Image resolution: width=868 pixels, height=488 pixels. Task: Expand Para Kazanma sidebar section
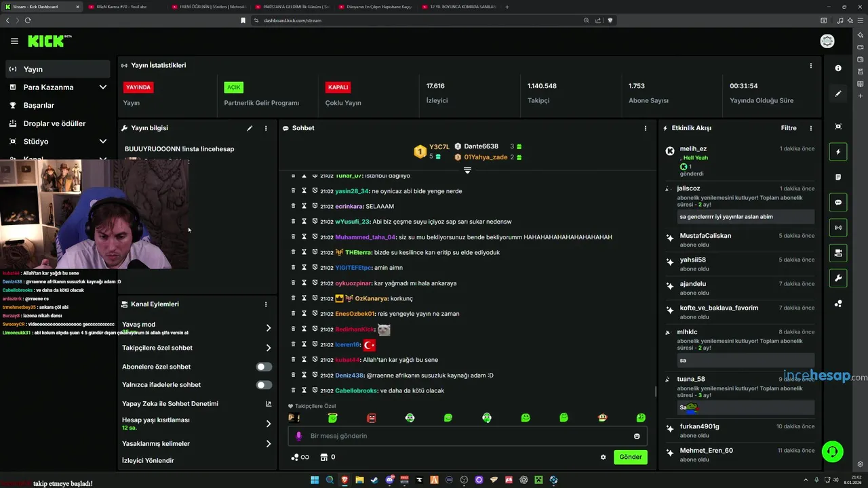click(x=103, y=87)
